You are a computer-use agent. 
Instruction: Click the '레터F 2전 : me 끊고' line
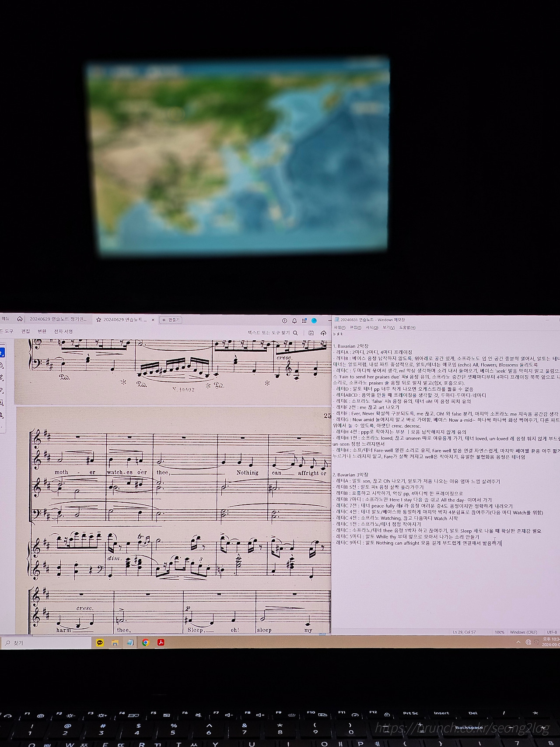click(x=366, y=407)
